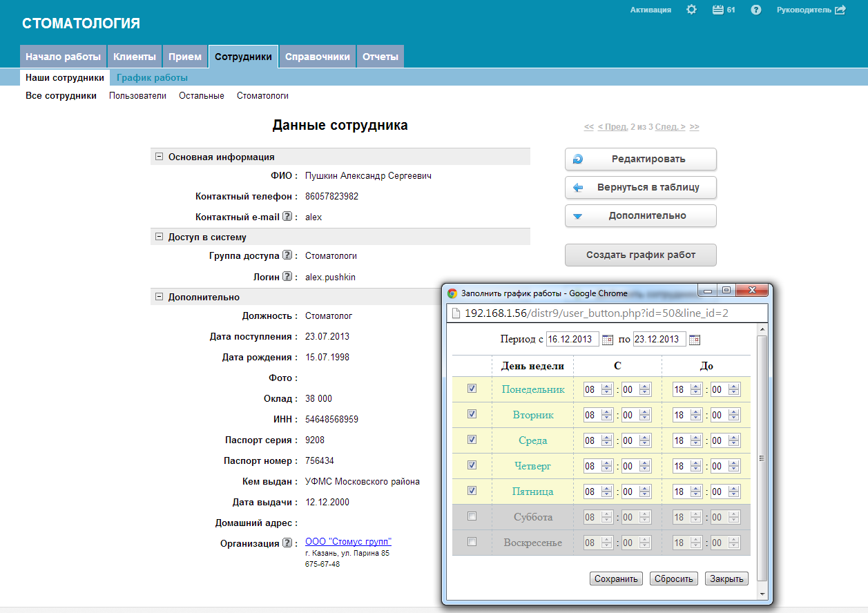Click the period start date field
The width and height of the screenshot is (868, 613).
(572, 340)
